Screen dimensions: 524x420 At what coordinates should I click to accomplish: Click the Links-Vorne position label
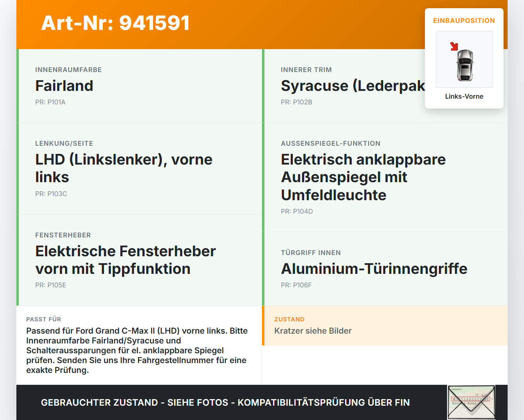pyautogui.click(x=464, y=96)
